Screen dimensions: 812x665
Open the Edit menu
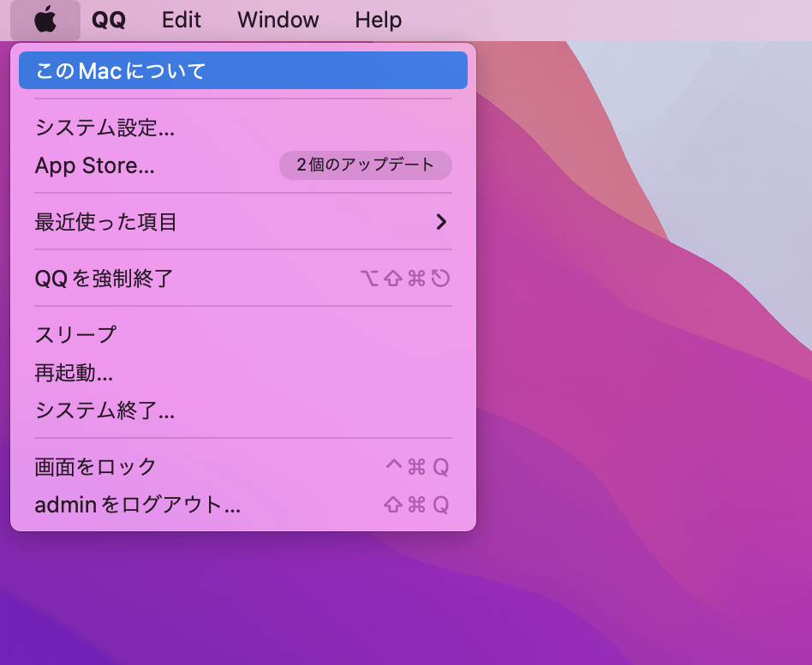coord(181,20)
